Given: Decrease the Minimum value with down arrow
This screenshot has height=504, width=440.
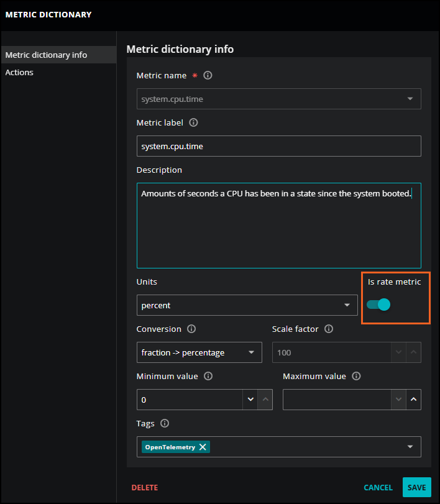Looking at the screenshot, I should [x=250, y=399].
